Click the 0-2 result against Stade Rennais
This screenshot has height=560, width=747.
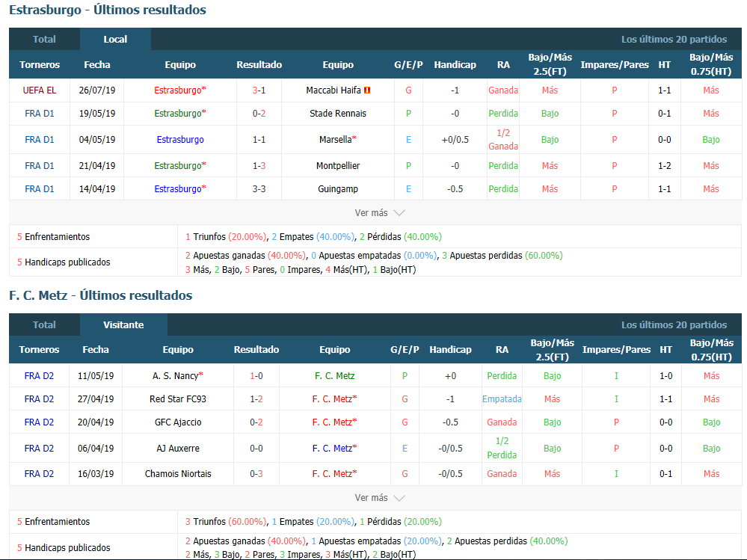click(259, 114)
